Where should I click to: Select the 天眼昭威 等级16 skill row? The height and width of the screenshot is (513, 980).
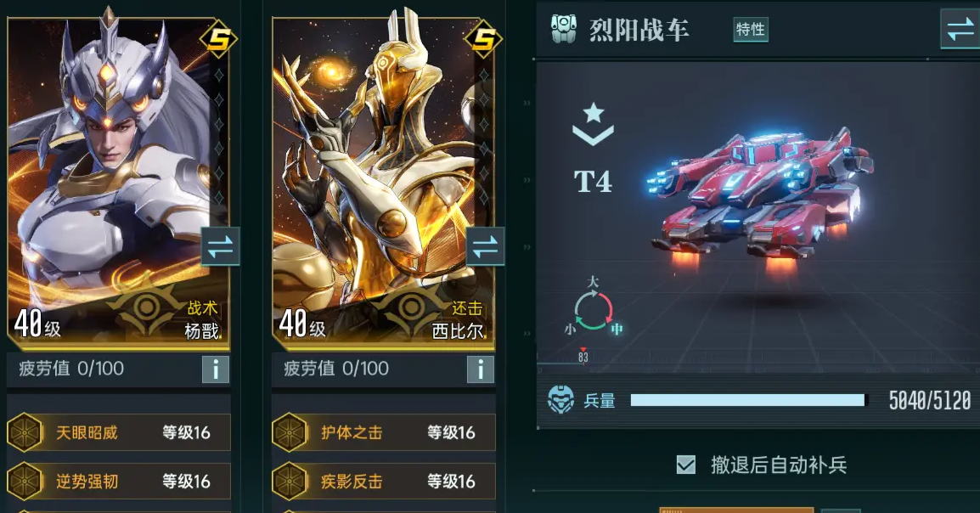(119, 432)
